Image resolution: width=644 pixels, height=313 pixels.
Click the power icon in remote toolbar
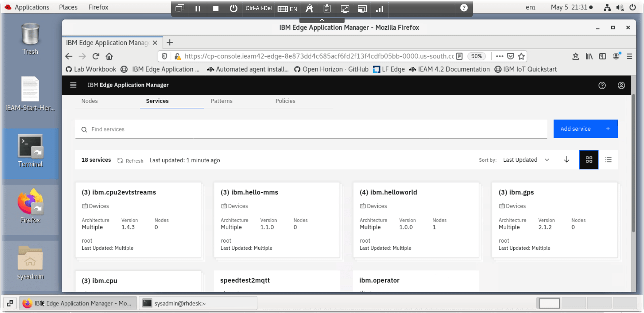[x=233, y=8]
